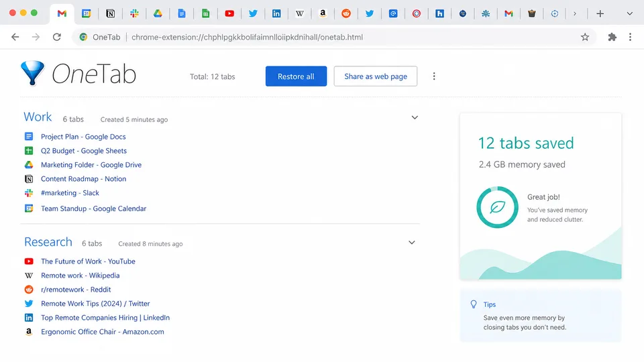Image resolution: width=644 pixels, height=362 pixels.
Task: Click the Tips heading link
Action: 490,304
